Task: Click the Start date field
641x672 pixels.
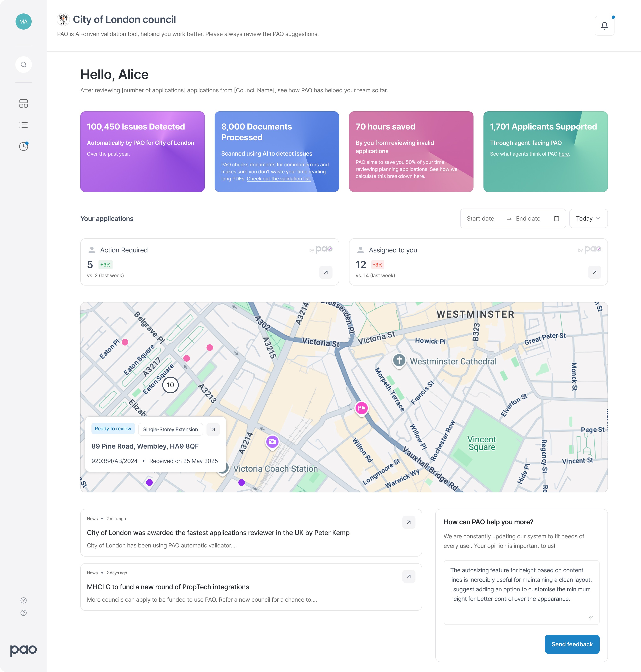Action: click(480, 219)
